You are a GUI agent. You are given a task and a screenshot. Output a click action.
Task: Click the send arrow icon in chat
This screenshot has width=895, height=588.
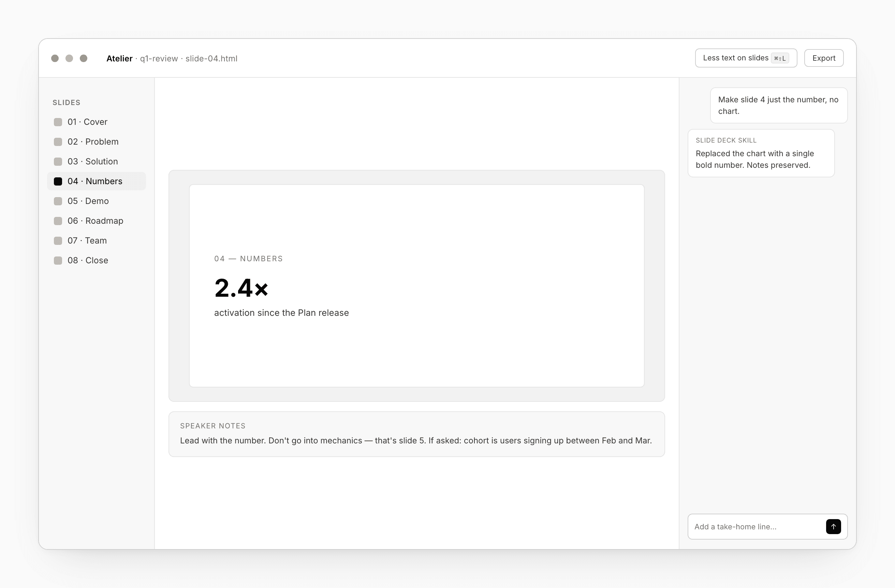click(833, 526)
